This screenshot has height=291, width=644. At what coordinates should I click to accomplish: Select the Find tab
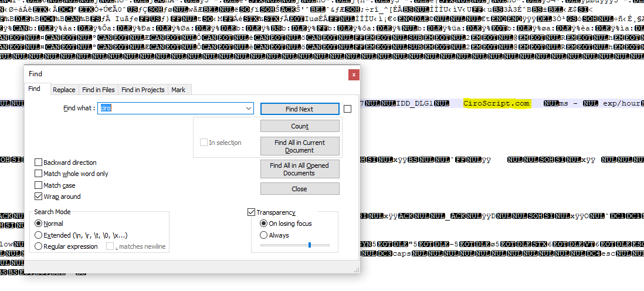tap(34, 89)
